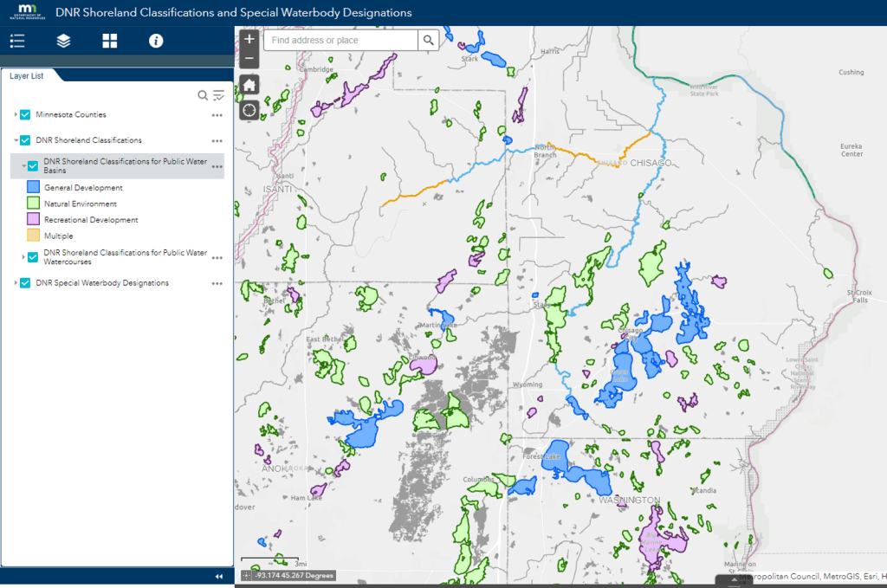This screenshot has width=887, height=588.
Task: Zoom out on the map
Action: click(249, 59)
